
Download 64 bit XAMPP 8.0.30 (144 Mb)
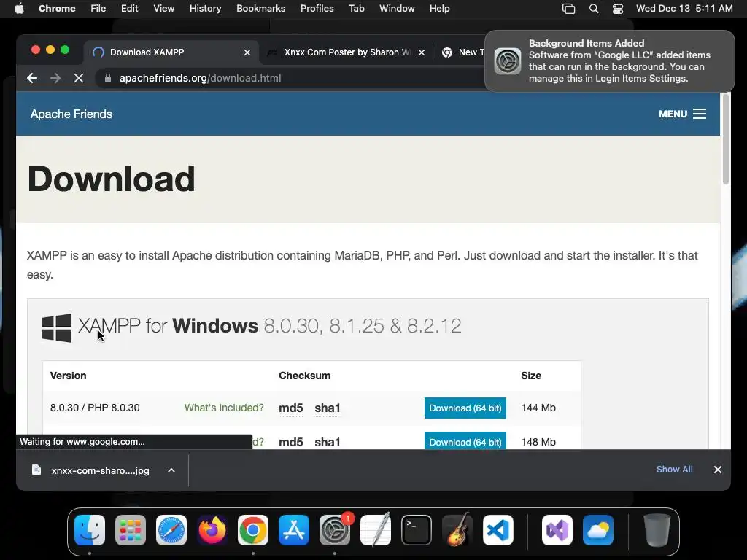(465, 408)
